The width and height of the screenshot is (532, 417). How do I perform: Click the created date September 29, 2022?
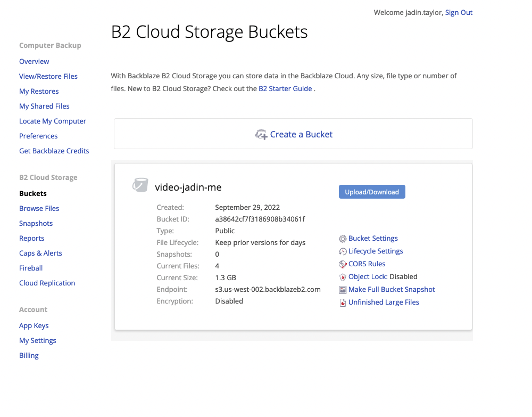247,208
